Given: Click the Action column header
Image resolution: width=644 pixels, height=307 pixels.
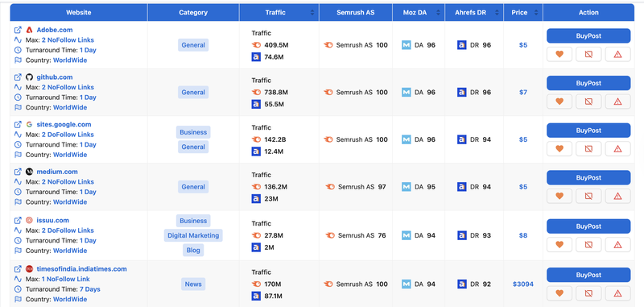Looking at the screenshot, I should (588, 13).
